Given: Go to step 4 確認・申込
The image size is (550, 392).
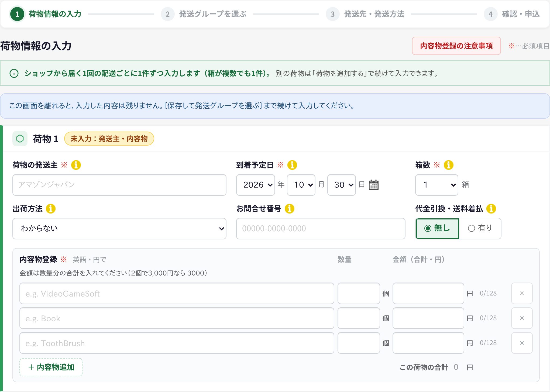Looking at the screenshot, I should click(512, 14).
